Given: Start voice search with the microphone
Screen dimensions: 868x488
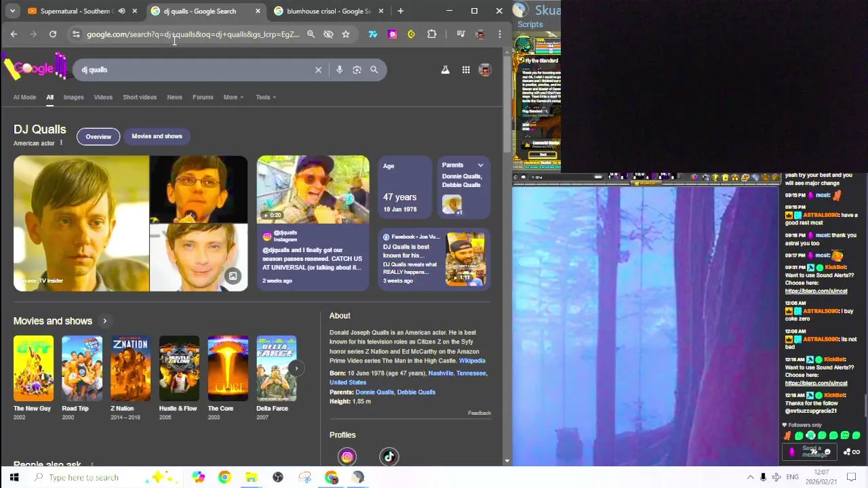Looking at the screenshot, I should (x=339, y=70).
